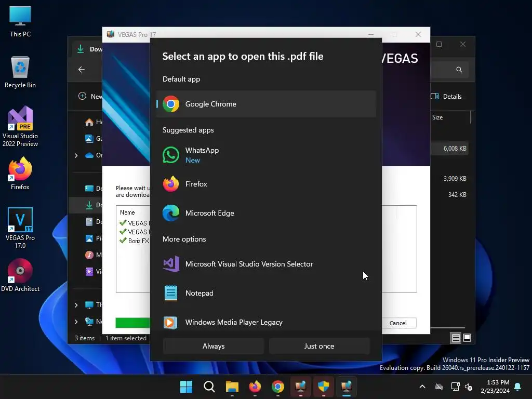Toggle the Details pane in Explorer
This screenshot has width=532, height=399.
(x=446, y=96)
